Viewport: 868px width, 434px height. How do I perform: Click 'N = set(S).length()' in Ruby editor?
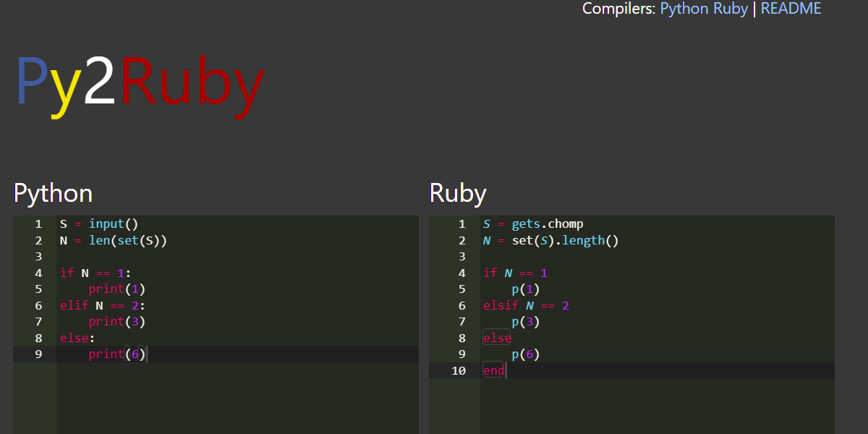coord(551,240)
